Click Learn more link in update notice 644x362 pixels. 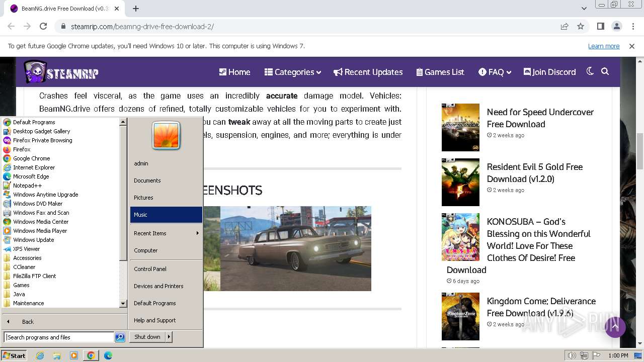click(x=604, y=46)
